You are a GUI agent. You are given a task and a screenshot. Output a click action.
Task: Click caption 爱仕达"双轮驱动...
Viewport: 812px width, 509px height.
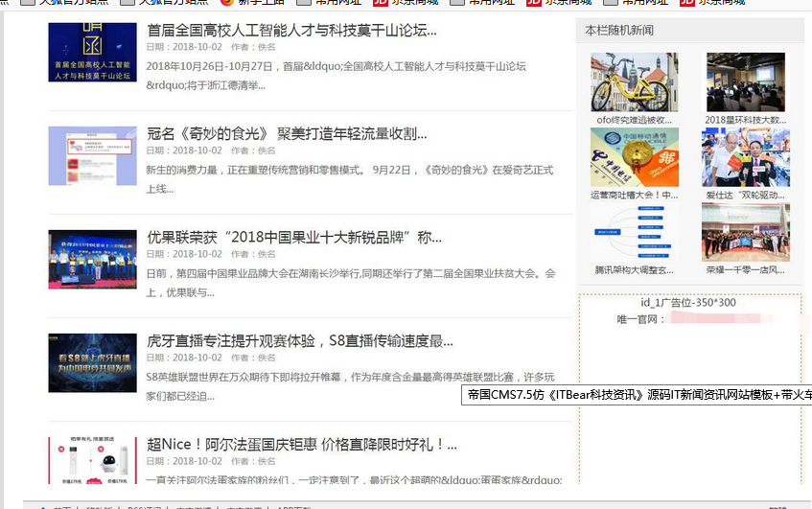click(746, 196)
